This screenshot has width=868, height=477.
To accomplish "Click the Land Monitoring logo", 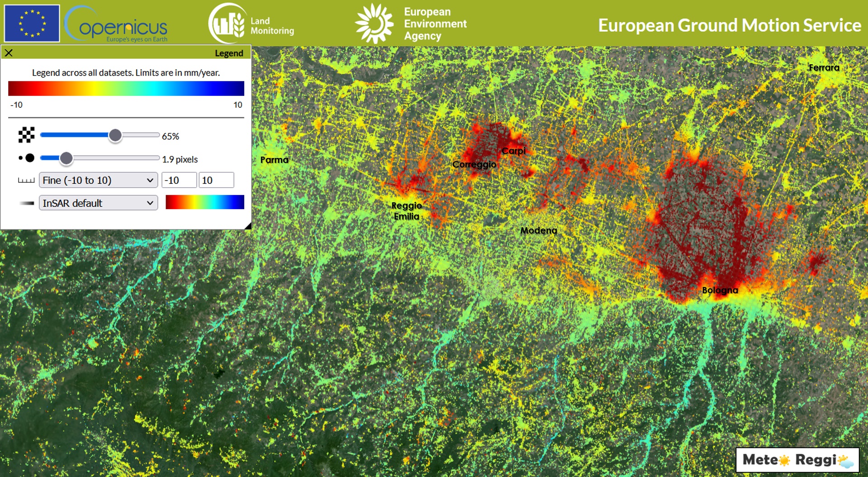I will pyautogui.click(x=251, y=24).
